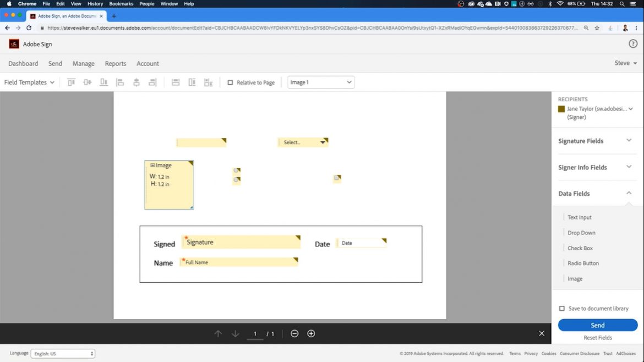Zoom out using the minus icon
644x362 pixels.
click(294, 333)
